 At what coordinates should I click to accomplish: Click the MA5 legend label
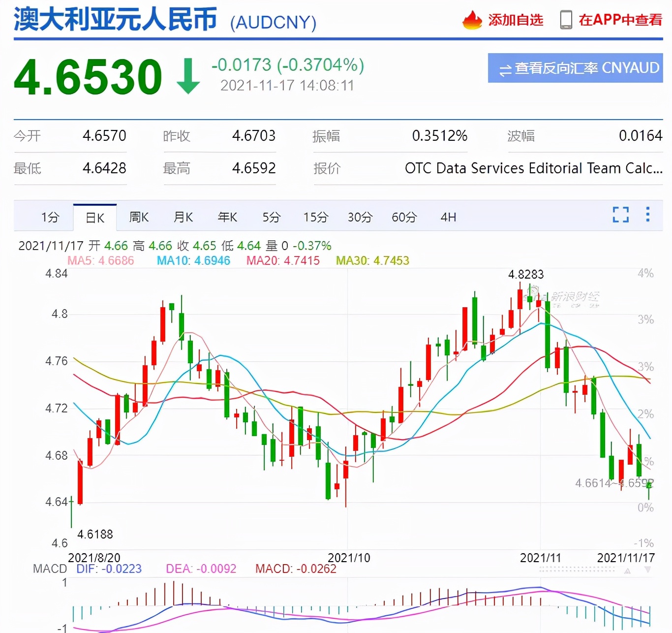click(x=100, y=260)
